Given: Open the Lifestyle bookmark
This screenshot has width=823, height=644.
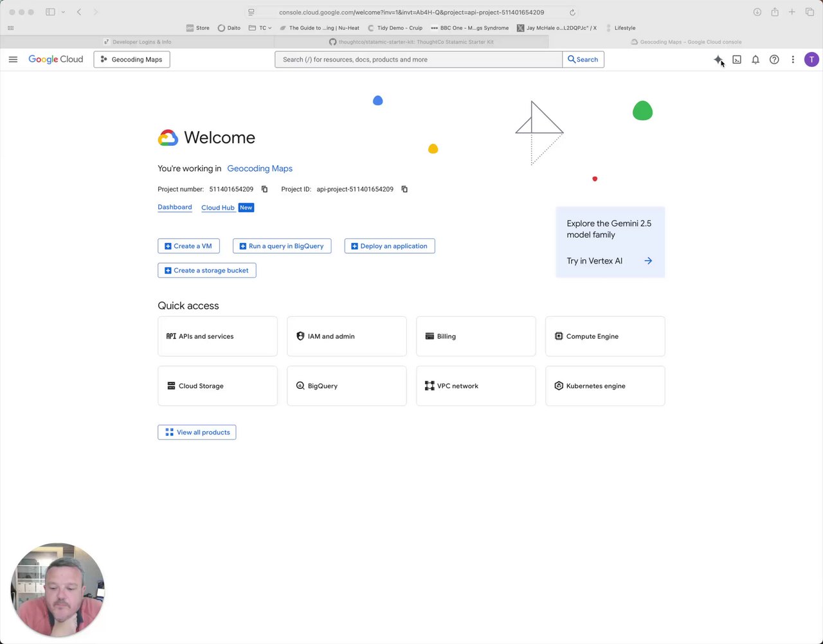Looking at the screenshot, I should (620, 28).
